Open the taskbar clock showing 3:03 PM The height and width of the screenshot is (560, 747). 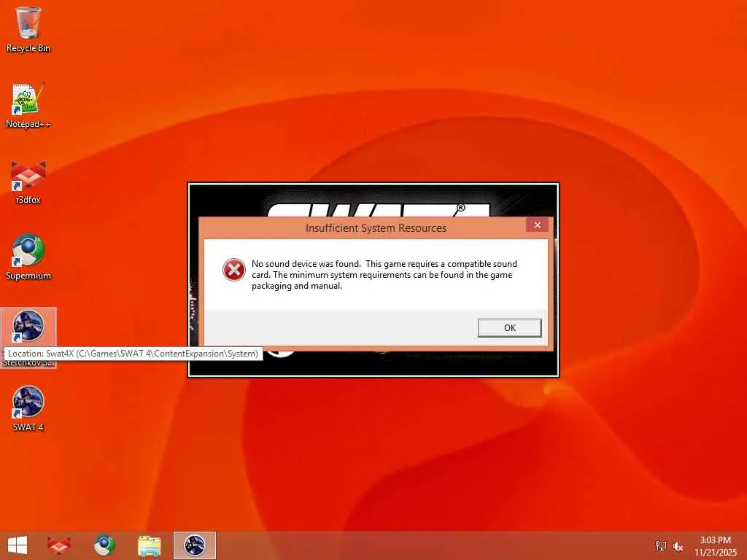(715, 546)
